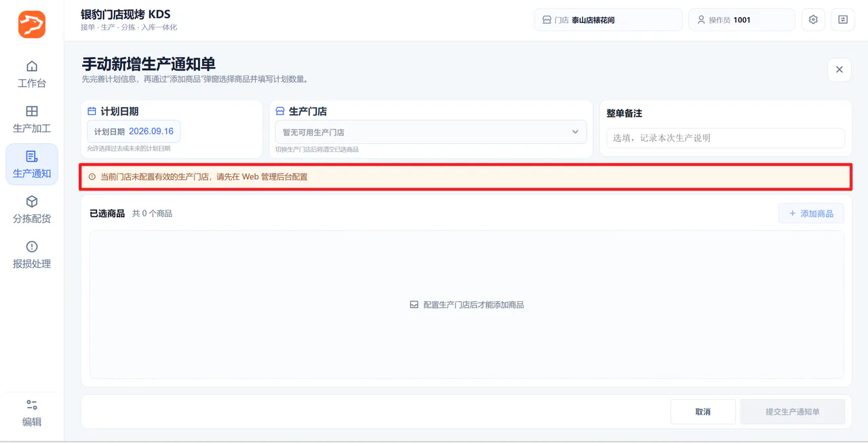Focus the 整单备注 remark input field
The height and width of the screenshot is (443, 868).
coord(726,138)
